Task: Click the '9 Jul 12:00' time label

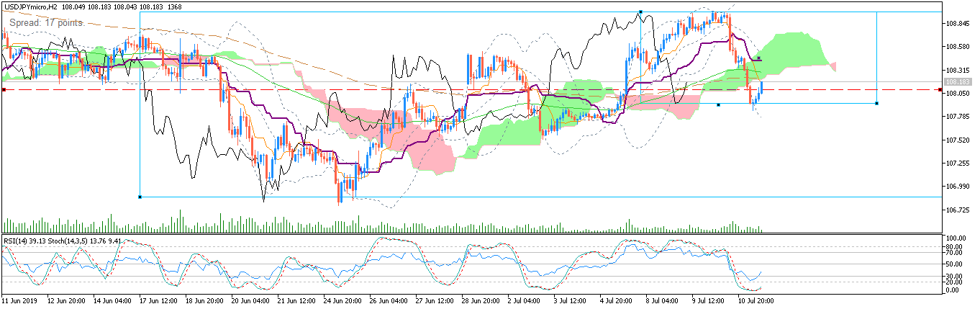Action: click(x=707, y=300)
